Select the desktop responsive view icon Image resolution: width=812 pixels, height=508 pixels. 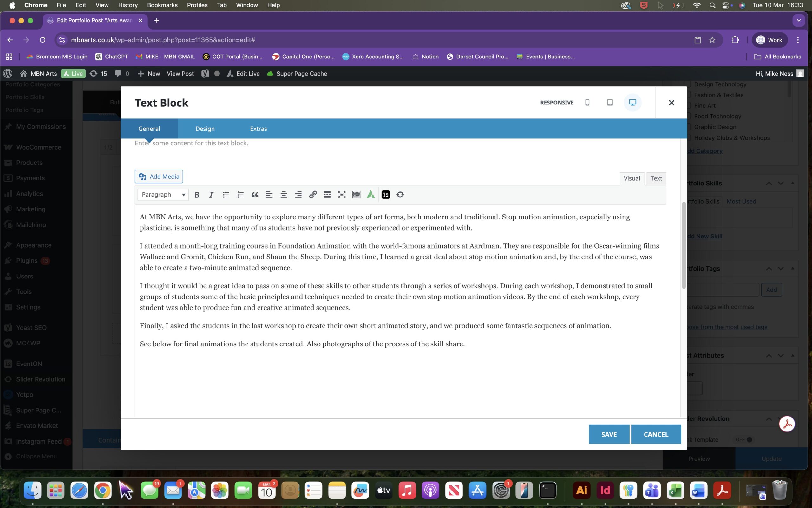(x=632, y=103)
